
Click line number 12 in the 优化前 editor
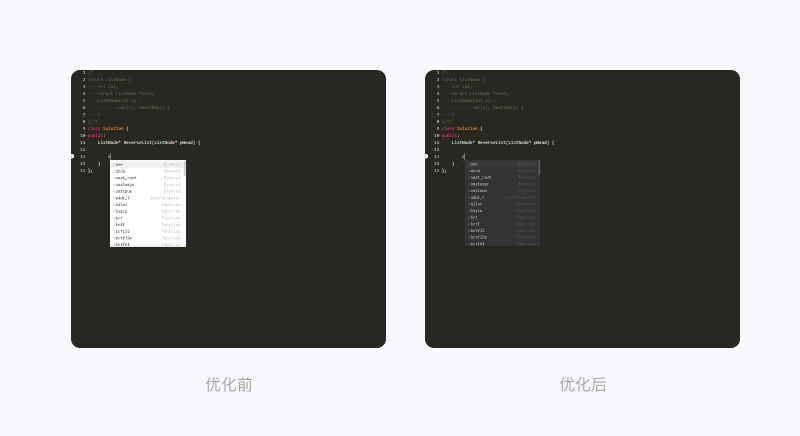point(83,149)
